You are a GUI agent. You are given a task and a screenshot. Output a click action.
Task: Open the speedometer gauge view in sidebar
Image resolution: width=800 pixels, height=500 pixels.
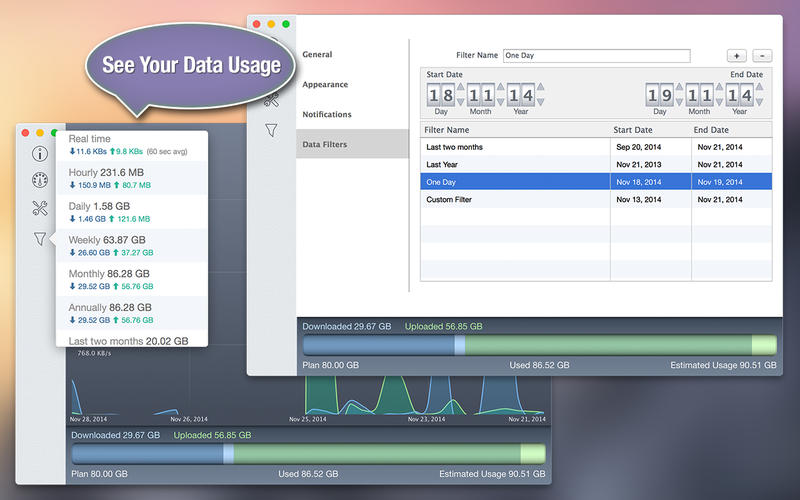click(40, 181)
